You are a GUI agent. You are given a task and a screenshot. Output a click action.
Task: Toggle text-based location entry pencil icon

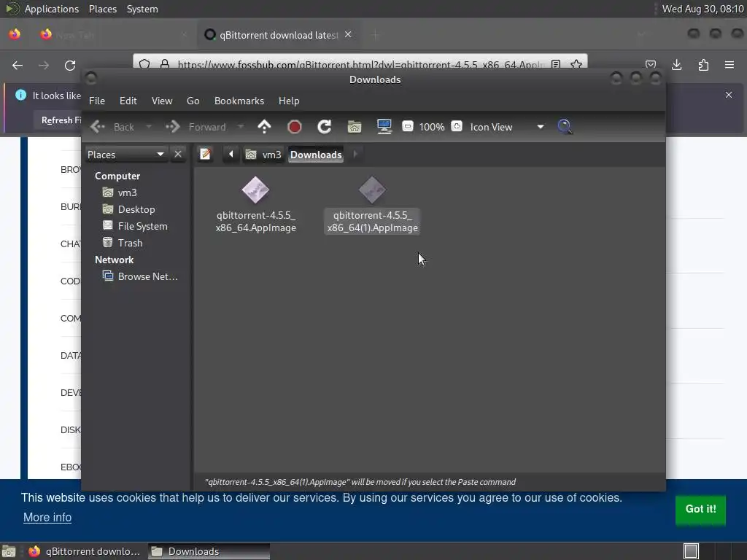[x=205, y=155]
